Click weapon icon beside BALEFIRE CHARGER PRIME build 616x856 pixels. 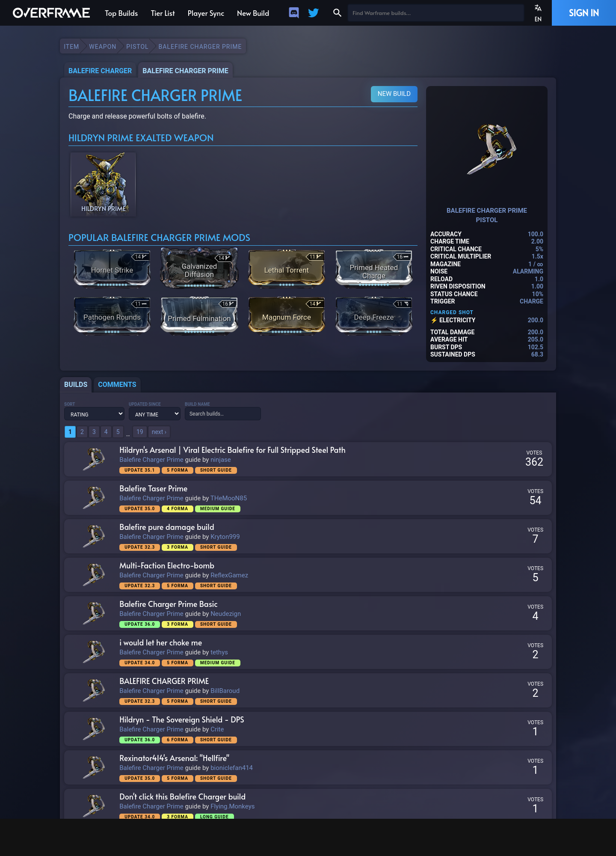tap(94, 690)
